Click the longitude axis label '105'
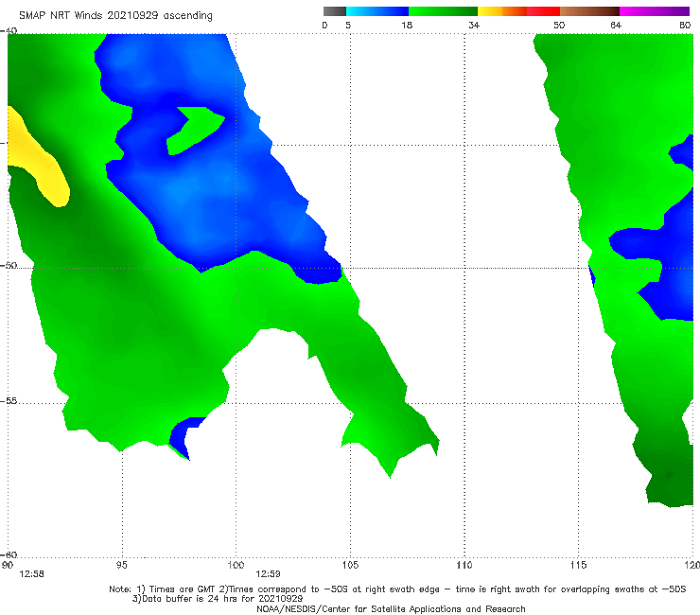 tap(350, 565)
